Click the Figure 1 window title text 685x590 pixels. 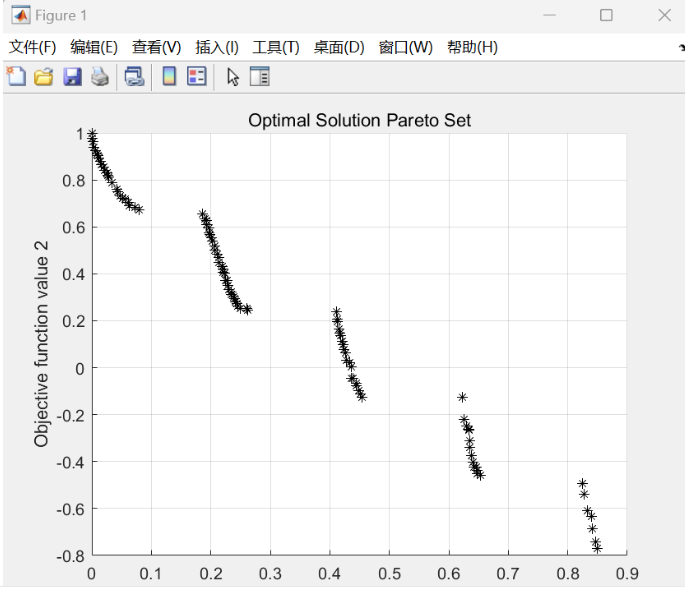61,16
